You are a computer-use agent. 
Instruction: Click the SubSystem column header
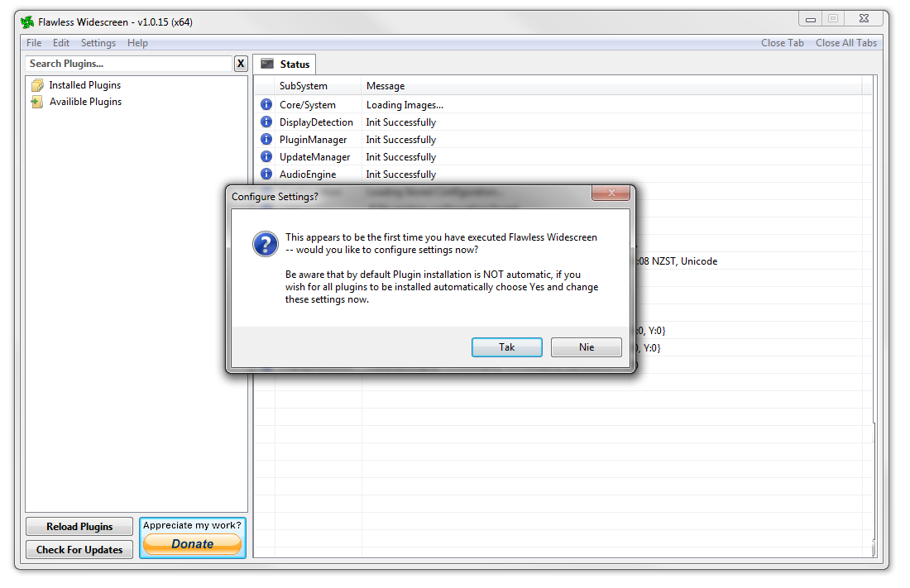[x=318, y=86]
